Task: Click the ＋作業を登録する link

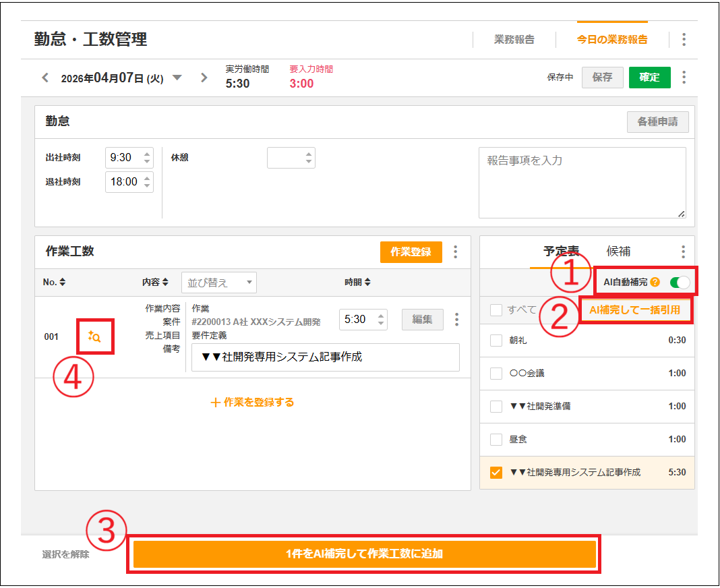Action: tap(252, 403)
